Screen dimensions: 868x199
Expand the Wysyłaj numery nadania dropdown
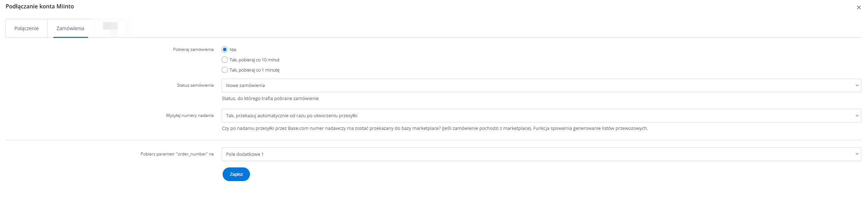[x=540, y=115]
